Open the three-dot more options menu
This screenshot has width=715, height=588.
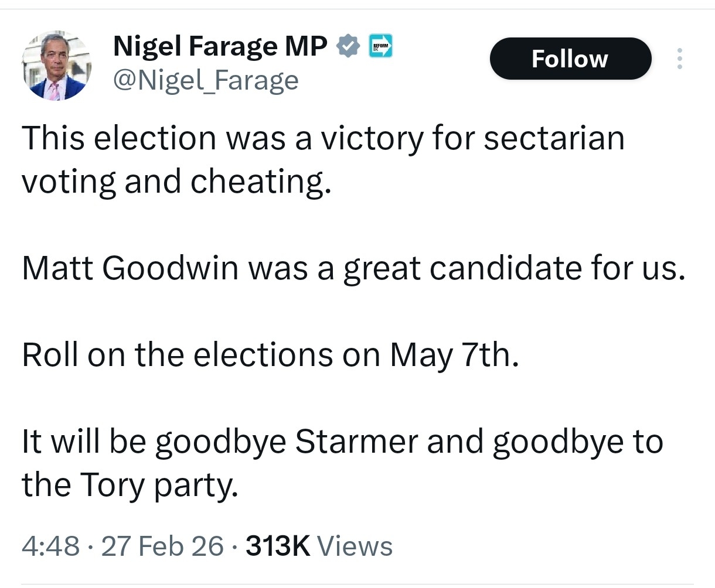pos(680,59)
